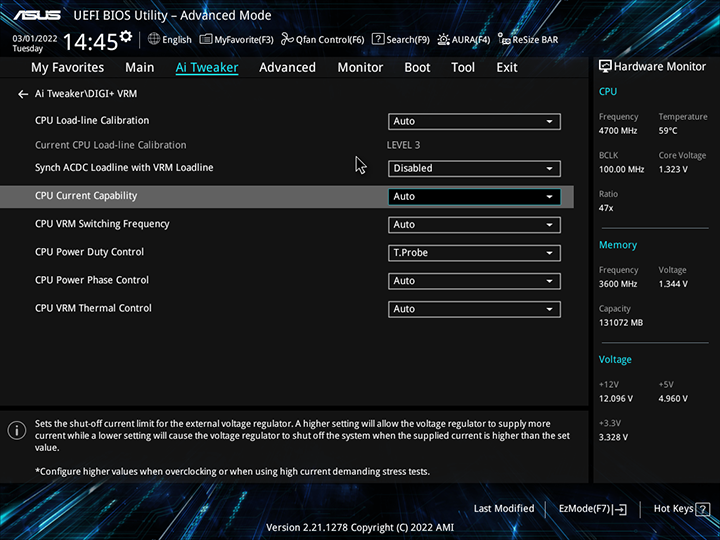Switch to EzMode(F7)
The height and width of the screenshot is (540, 720).
(x=593, y=509)
